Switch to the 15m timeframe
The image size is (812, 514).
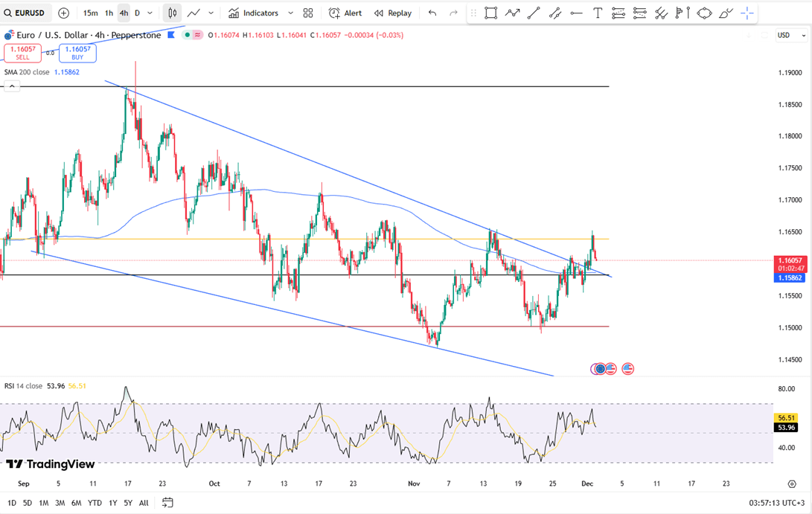click(90, 13)
